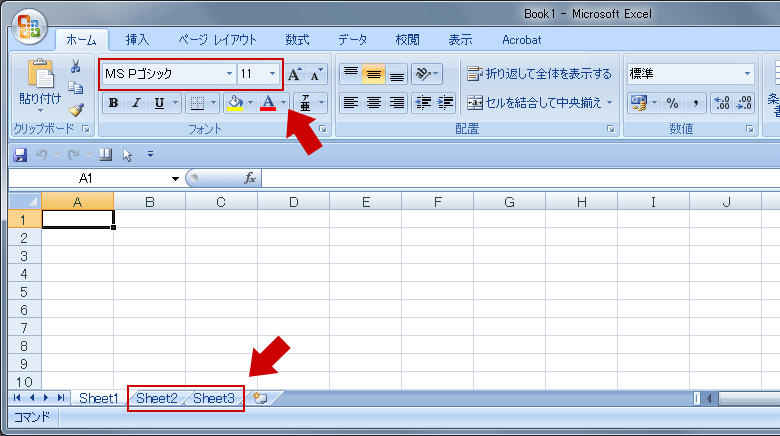Open the font size 11 dropdown
The width and height of the screenshot is (780, 436).
click(273, 74)
